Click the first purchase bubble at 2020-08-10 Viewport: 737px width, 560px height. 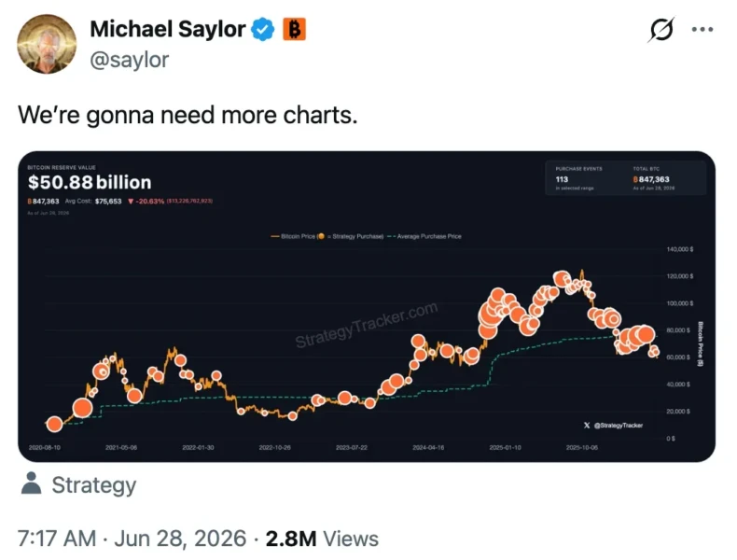coord(54,424)
